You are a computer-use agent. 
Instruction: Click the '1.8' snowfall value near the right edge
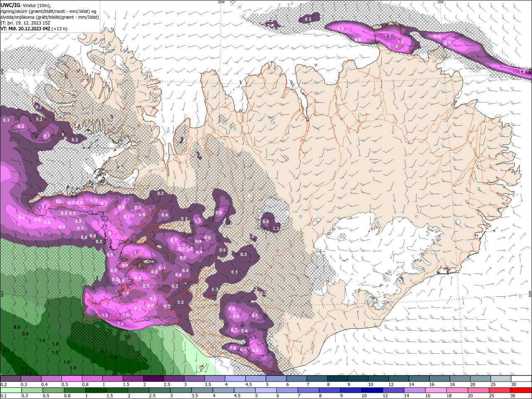pos(522,72)
